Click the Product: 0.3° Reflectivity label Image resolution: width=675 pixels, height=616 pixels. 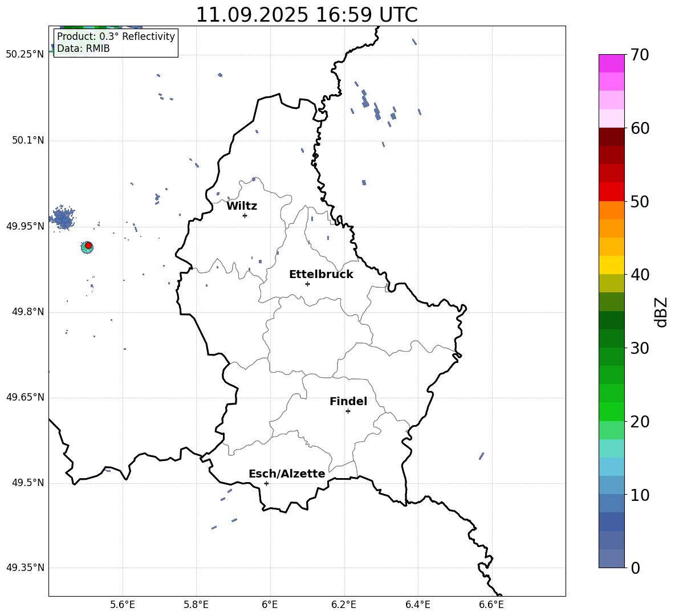(x=116, y=36)
